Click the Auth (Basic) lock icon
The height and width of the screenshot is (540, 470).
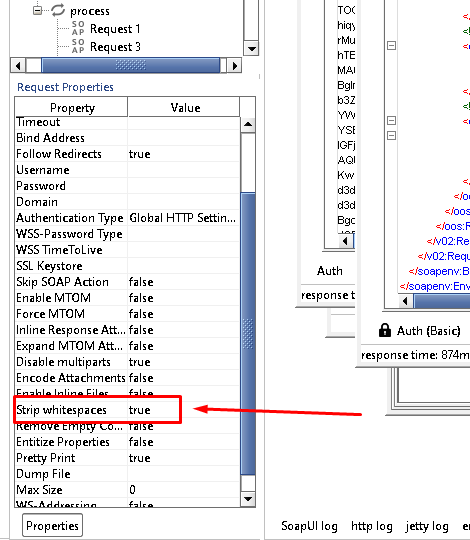coord(385,330)
